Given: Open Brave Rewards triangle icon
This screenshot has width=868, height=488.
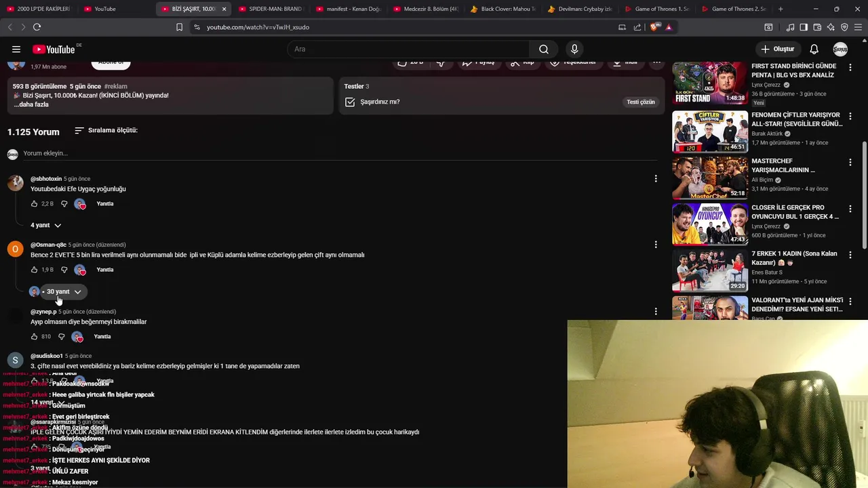Looking at the screenshot, I should pyautogui.click(x=669, y=27).
